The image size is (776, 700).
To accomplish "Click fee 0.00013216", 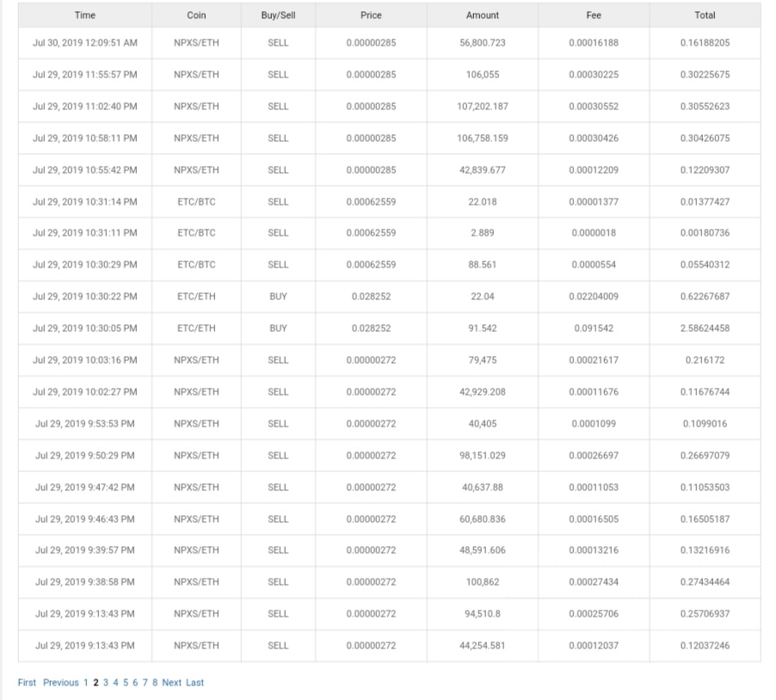I will (x=594, y=550).
